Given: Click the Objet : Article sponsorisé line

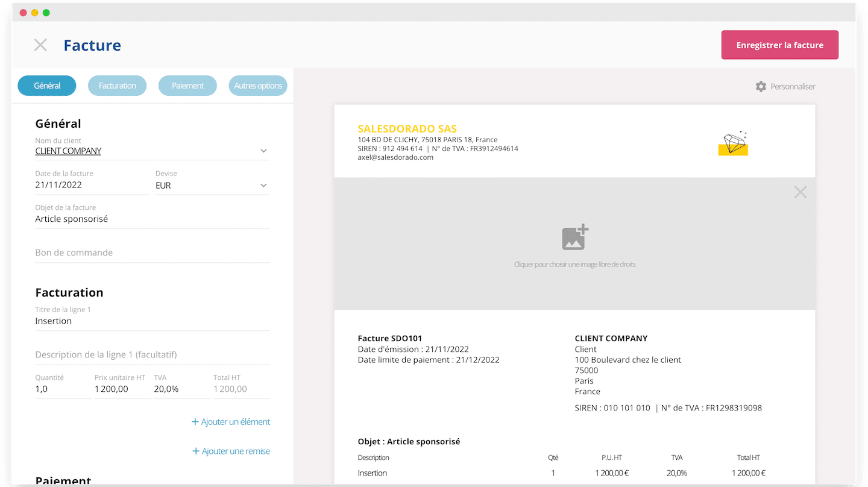Looking at the screenshot, I should point(409,442).
